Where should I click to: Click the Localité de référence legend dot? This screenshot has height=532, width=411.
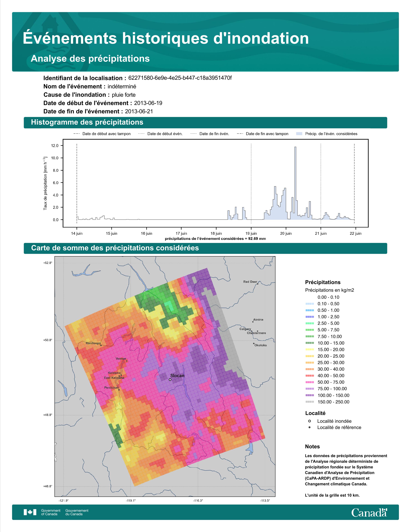tap(309, 427)
